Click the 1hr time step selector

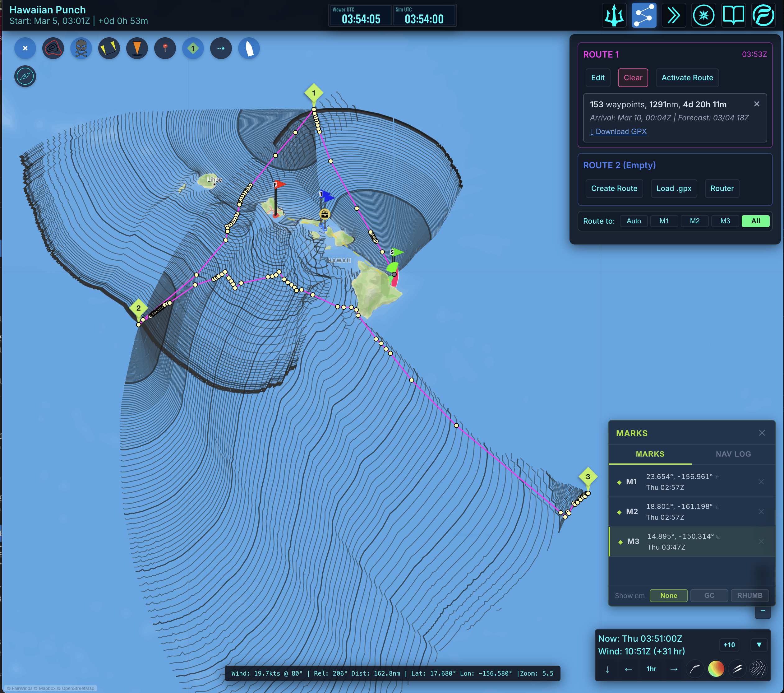click(651, 669)
